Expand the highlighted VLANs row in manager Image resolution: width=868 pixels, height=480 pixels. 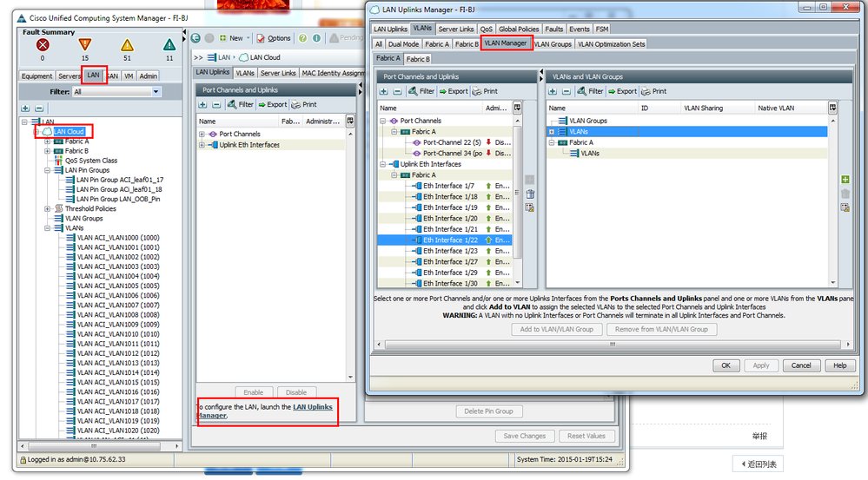pos(552,132)
